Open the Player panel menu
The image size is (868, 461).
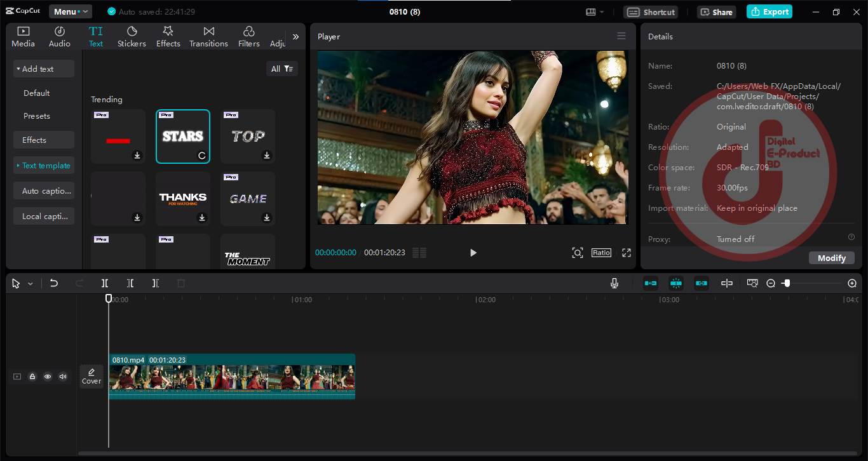[621, 36]
